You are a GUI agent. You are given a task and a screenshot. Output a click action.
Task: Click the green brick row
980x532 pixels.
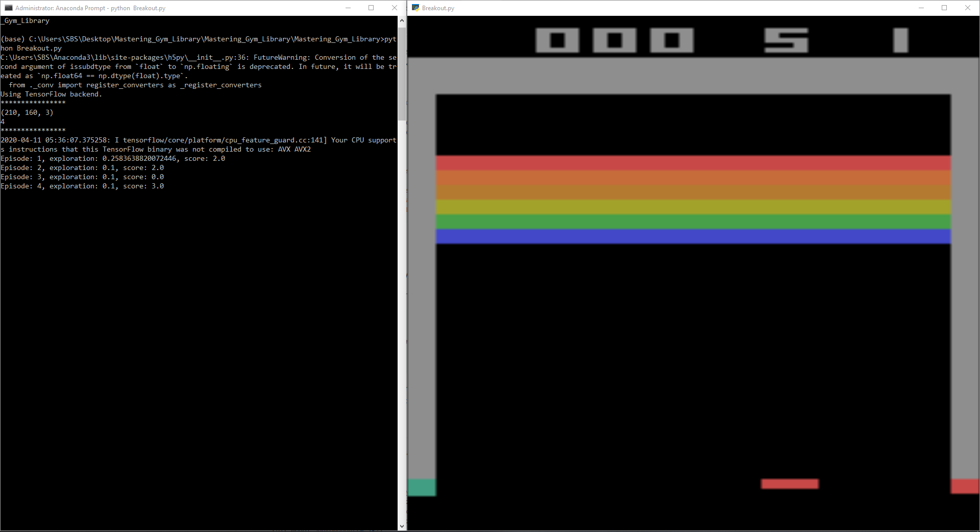coord(693,222)
